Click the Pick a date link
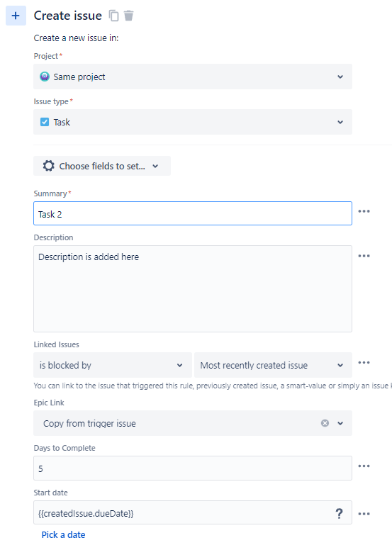Image resolution: width=392 pixels, height=545 pixels. pyautogui.click(x=63, y=534)
